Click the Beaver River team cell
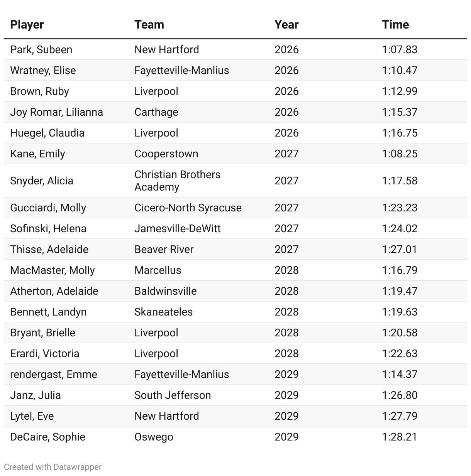 (164, 250)
